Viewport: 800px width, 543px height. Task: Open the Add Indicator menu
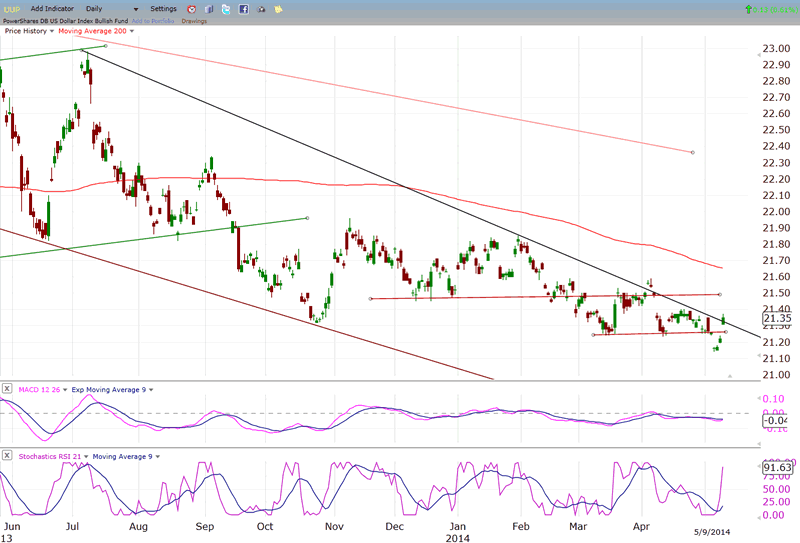tap(51, 9)
